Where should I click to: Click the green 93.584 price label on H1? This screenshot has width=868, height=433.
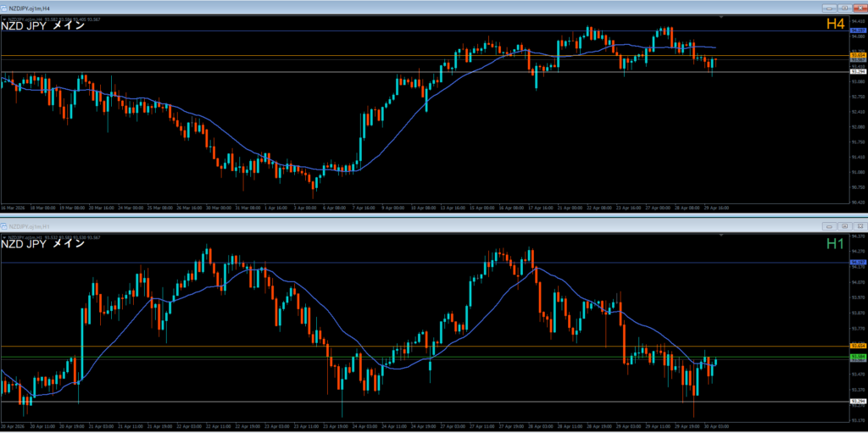pyautogui.click(x=857, y=357)
